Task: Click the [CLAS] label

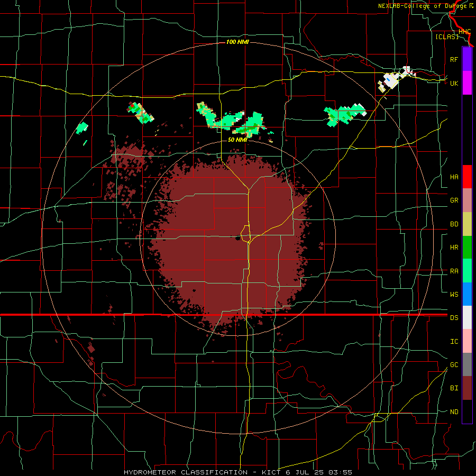Action: [x=447, y=36]
